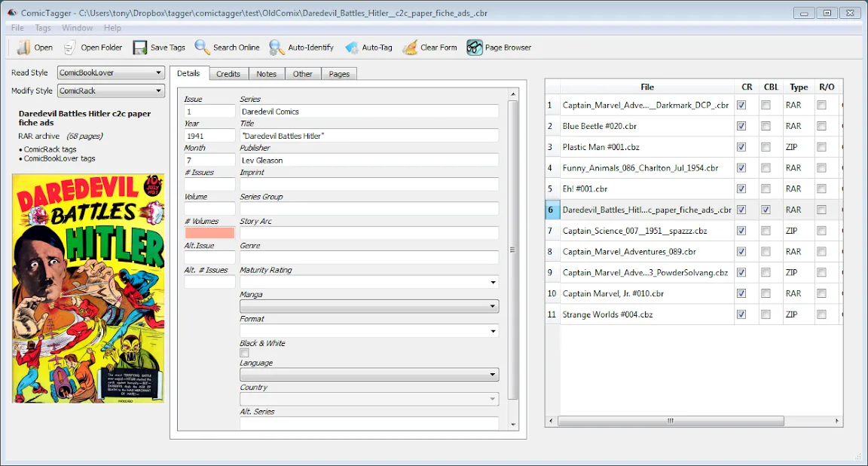Image resolution: width=868 pixels, height=466 pixels.
Task: Toggle CBL checkbox for Daredevil_Battles_Hitl row
Action: coord(766,210)
